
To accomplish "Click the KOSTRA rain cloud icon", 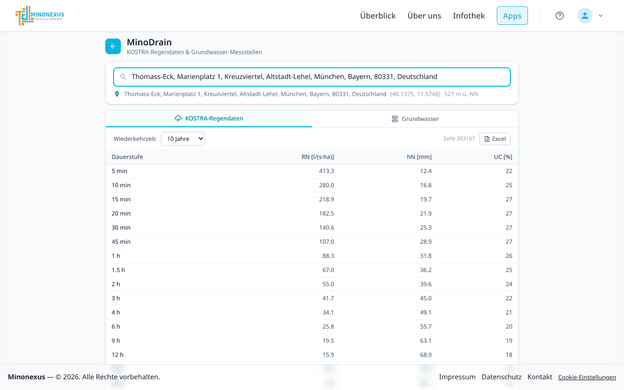I will (x=178, y=118).
